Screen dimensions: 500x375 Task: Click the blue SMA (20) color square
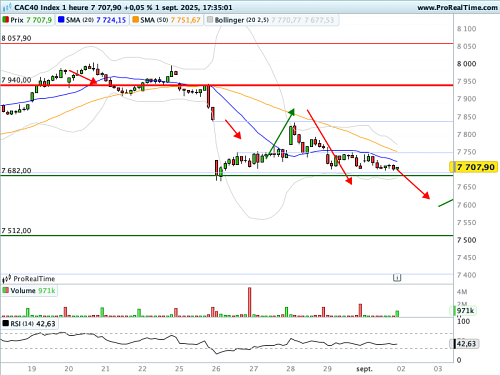[x=61, y=20]
